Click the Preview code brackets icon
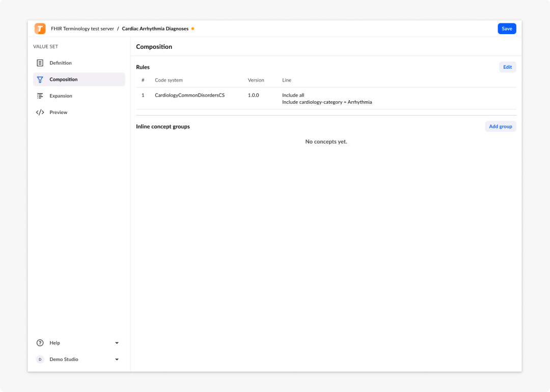This screenshot has width=550, height=392. click(x=40, y=113)
